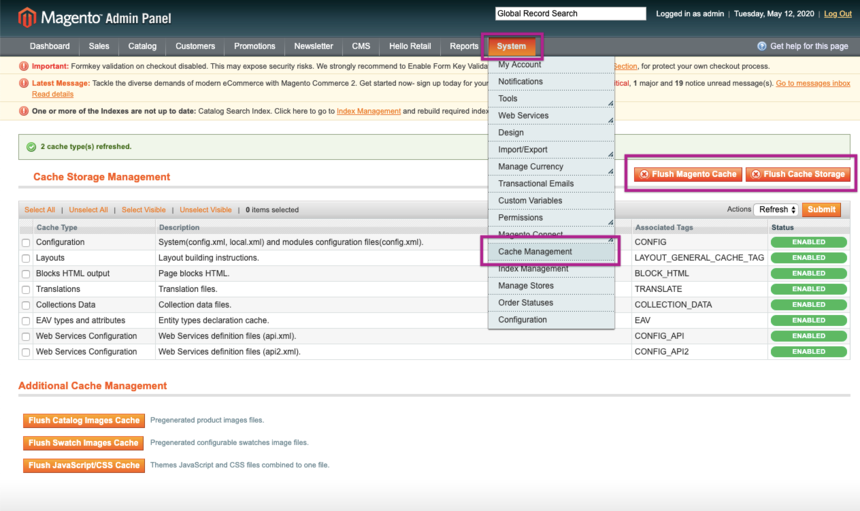860x511 pixels.
Task: Click Flush Cache Storage button
Action: point(797,174)
